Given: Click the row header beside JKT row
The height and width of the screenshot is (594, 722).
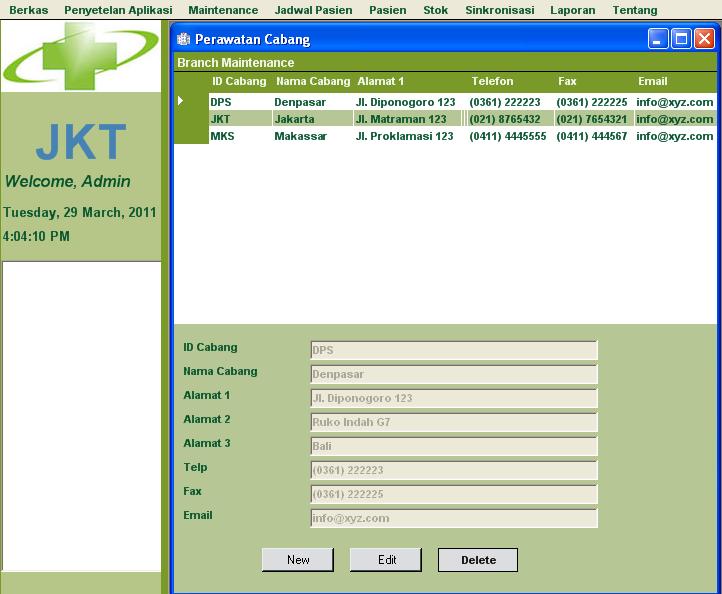Looking at the screenshot, I should click(191, 119).
